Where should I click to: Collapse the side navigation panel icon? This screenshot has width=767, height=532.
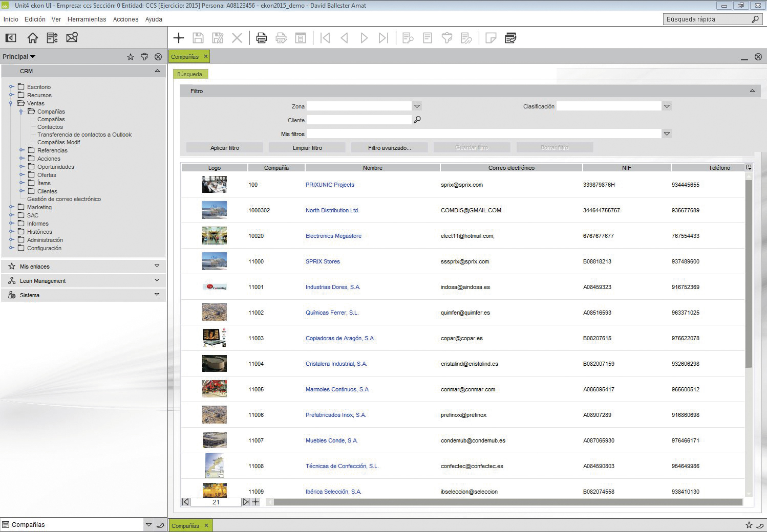11,38
